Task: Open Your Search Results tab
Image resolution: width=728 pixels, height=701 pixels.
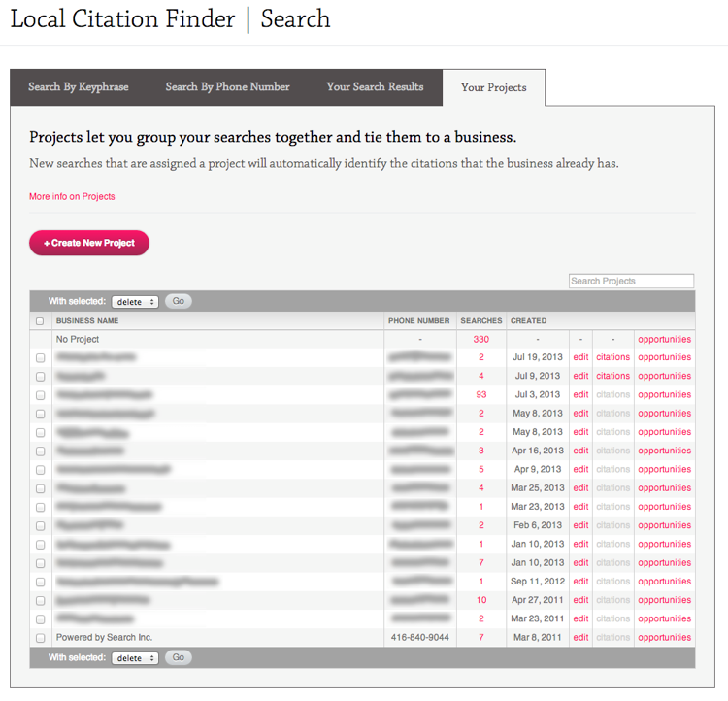Action: (x=375, y=87)
